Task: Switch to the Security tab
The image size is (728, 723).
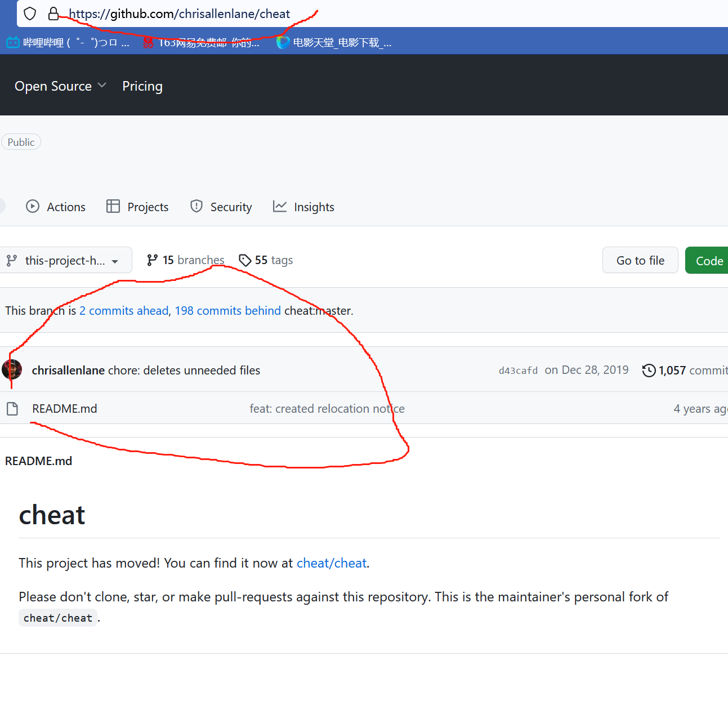Action: tap(221, 207)
